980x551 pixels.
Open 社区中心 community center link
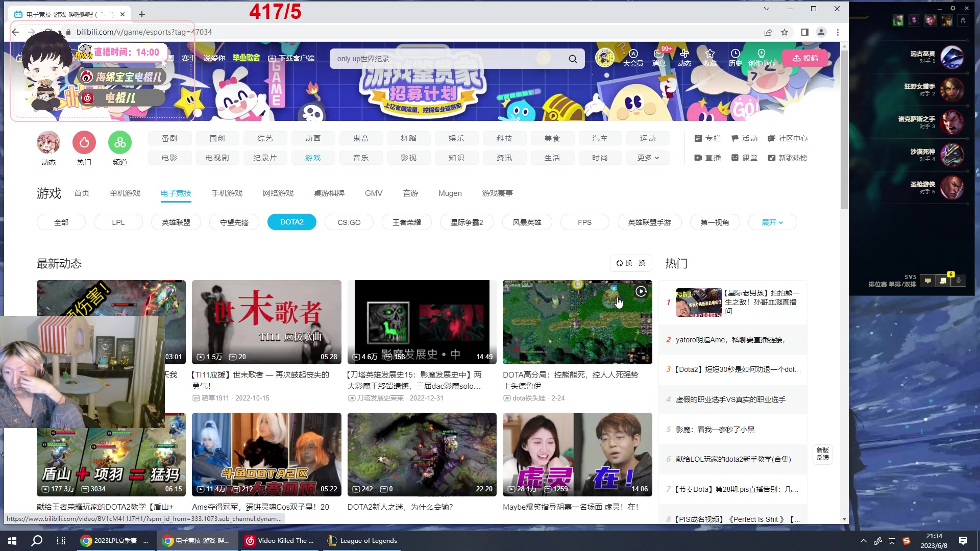[x=788, y=138]
